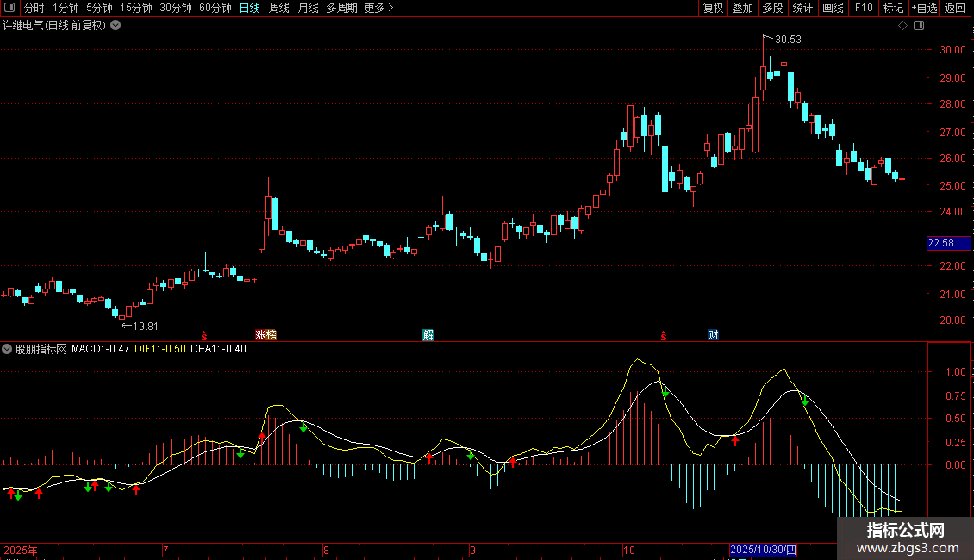Click the DIF1: -0.50 value
This screenshot has height=560, width=974.
pyautogui.click(x=160, y=349)
